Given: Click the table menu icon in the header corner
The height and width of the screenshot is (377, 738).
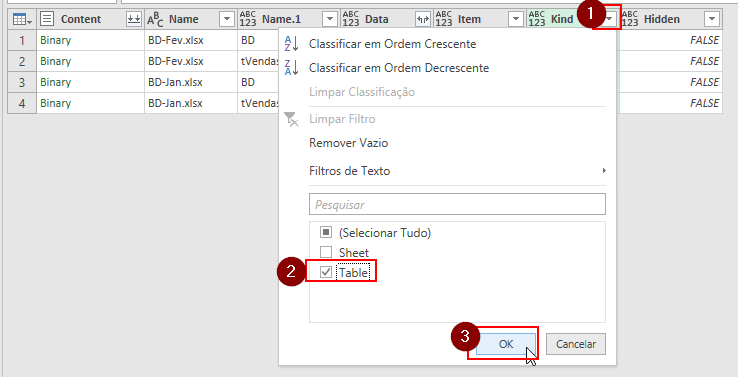Looking at the screenshot, I should tap(22, 19).
